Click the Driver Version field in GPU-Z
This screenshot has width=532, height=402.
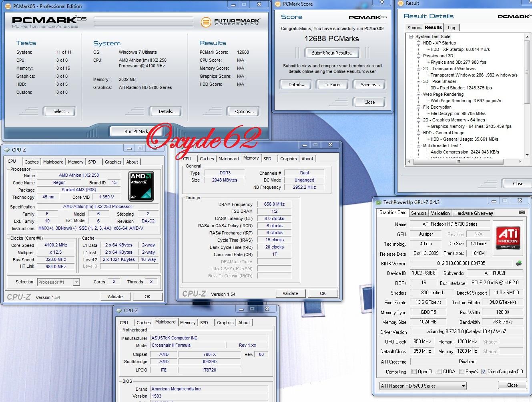tap(467, 332)
